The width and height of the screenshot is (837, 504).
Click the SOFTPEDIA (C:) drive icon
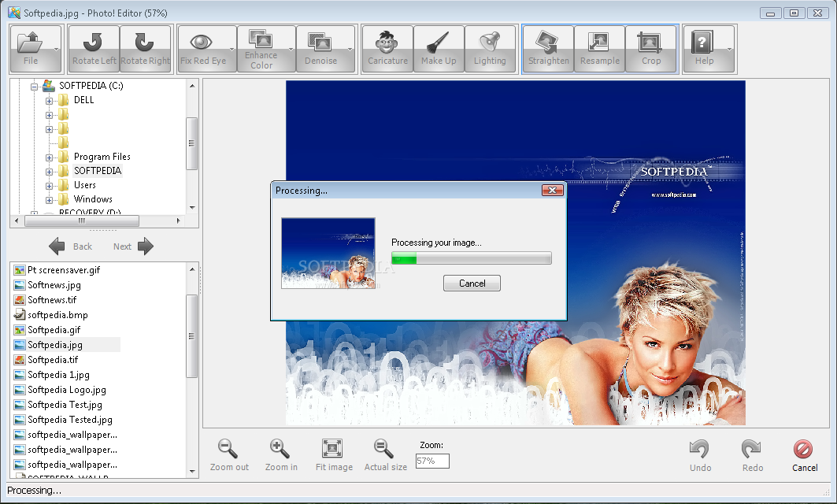point(49,85)
